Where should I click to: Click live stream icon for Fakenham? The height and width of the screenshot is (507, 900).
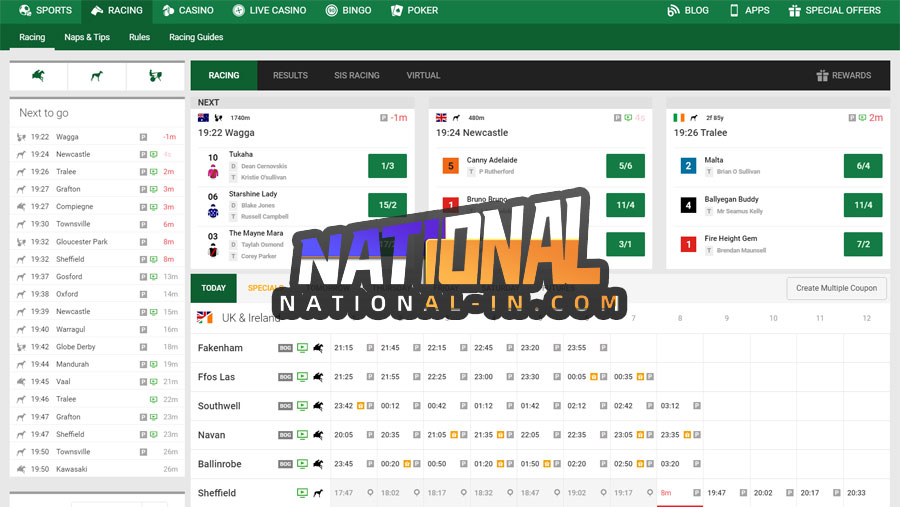tap(302, 347)
